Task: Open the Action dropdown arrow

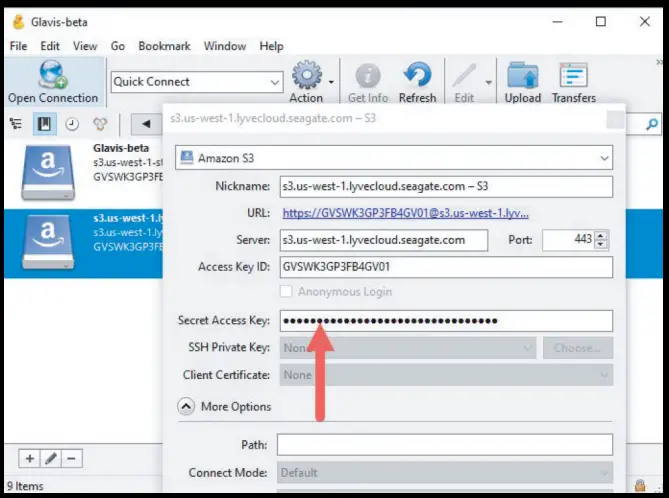Action: (331, 82)
